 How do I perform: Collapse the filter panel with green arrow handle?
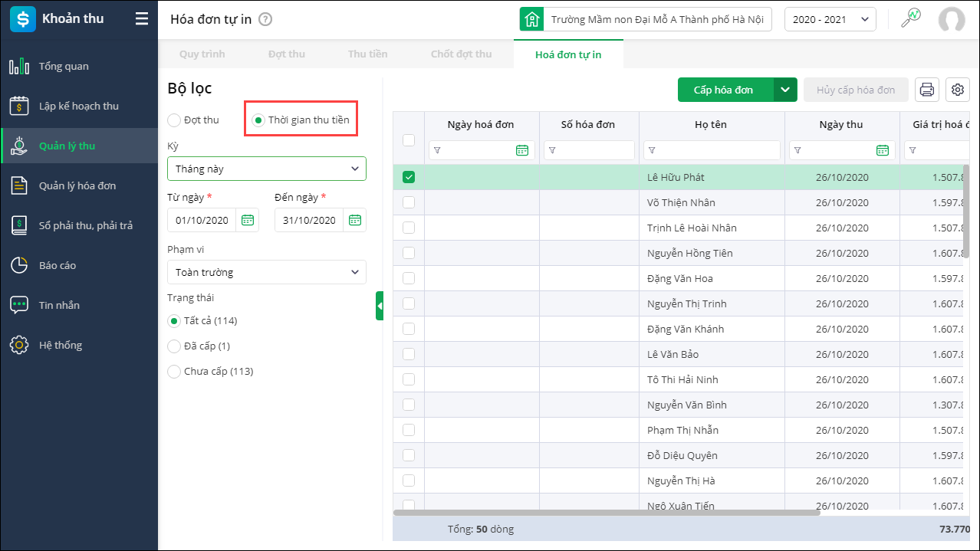pos(380,306)
